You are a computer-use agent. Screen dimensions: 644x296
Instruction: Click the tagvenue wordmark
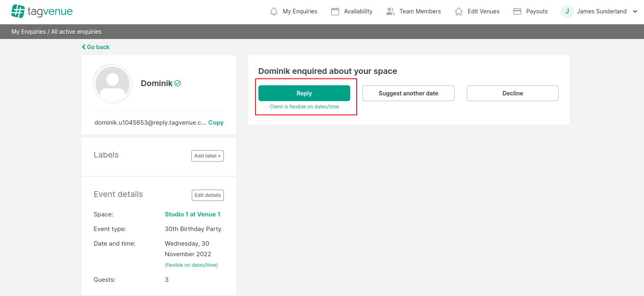[x=50, y=12]
